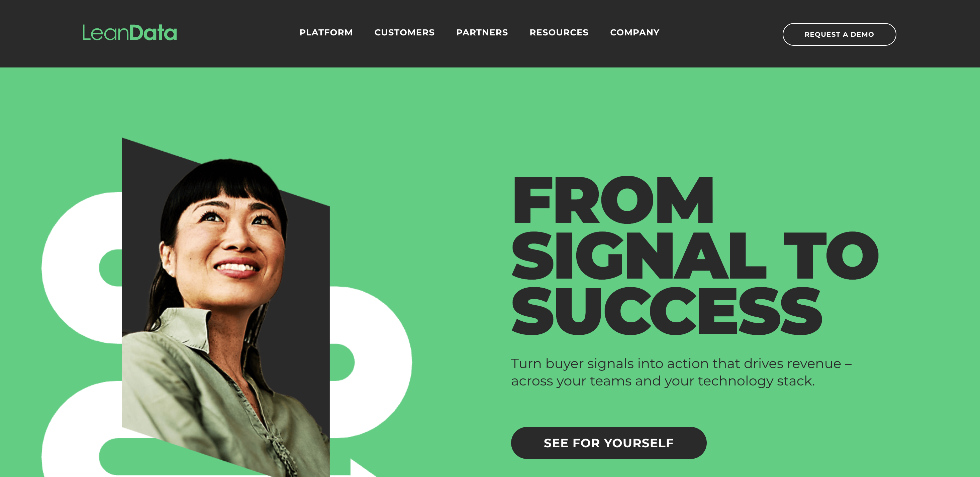Click the SIGNAL TO headline line
Viewport: 980px width, 477px height.
[695, 256]
